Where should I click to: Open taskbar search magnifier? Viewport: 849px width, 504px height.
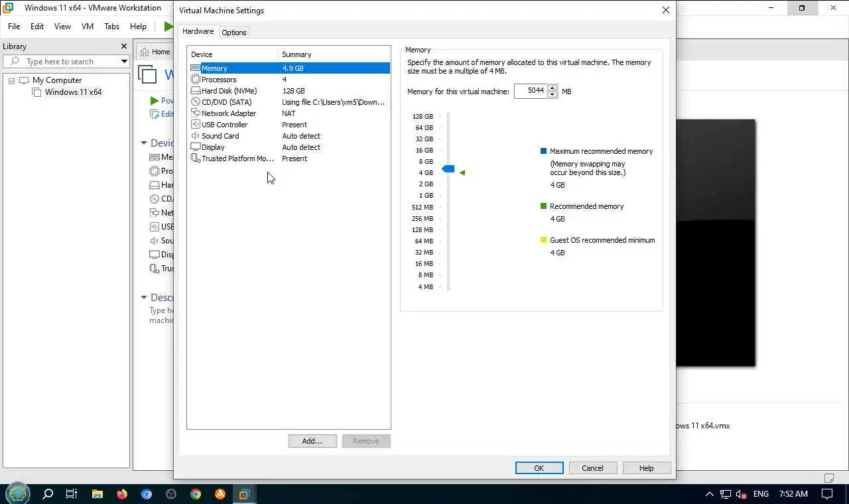coord(48,494)
